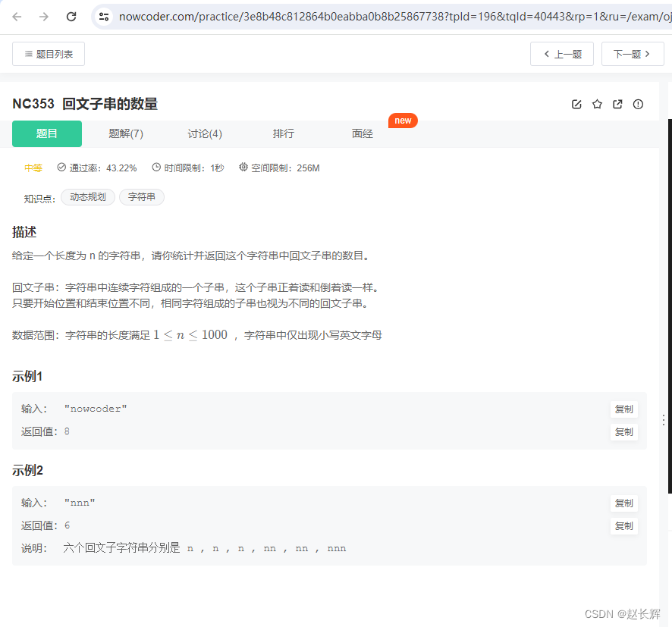Click the browser forward arrow
The image size is (672, 627).
click(44, 16)
